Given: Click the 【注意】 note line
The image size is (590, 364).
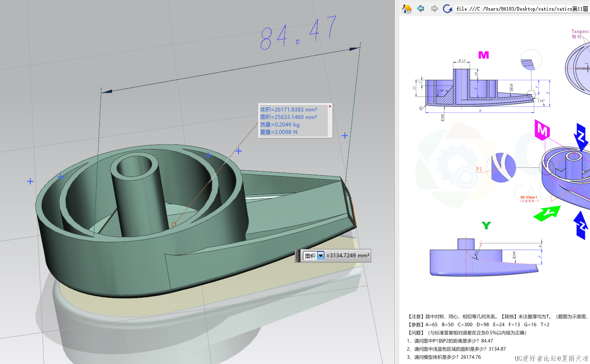Looking at the screenshot, I should (x=499, y=316).
